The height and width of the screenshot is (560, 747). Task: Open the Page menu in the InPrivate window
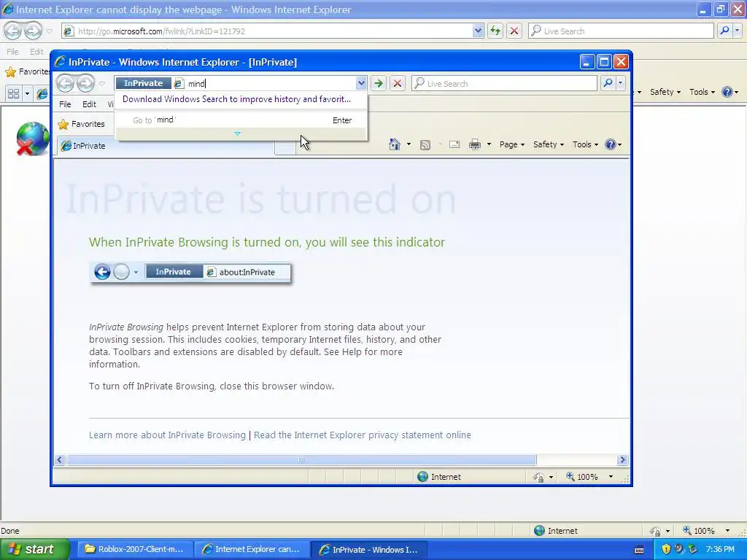pos(511,144)
